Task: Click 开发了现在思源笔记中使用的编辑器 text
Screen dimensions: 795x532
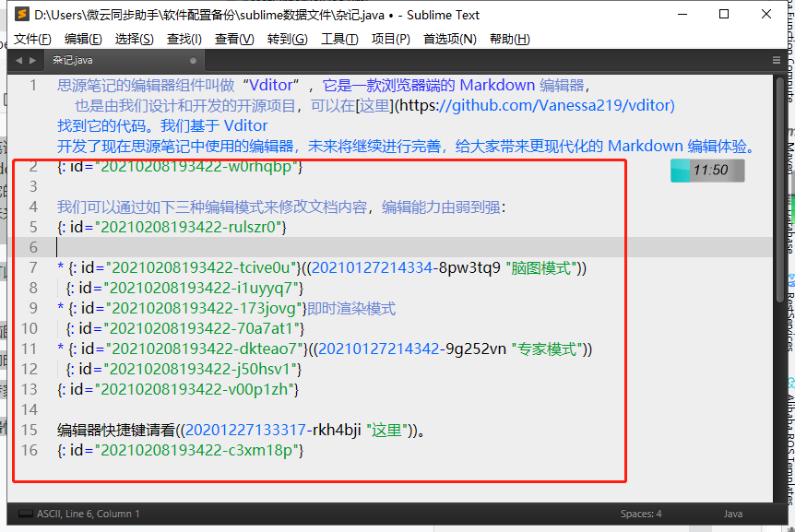Action: click(175, 146)
